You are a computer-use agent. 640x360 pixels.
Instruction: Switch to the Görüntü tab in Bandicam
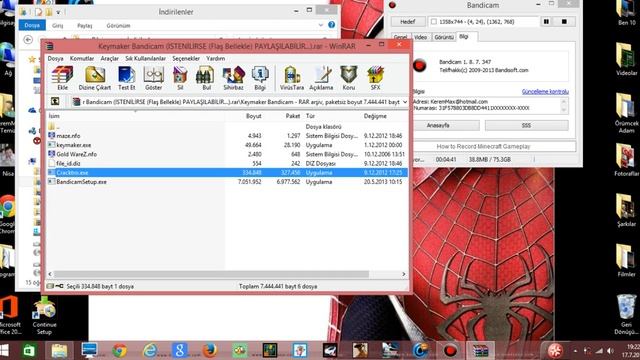[444, 37]
